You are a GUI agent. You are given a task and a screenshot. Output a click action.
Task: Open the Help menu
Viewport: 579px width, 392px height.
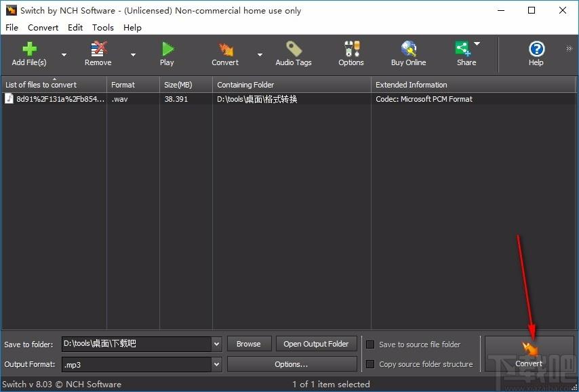pos(133,28)
